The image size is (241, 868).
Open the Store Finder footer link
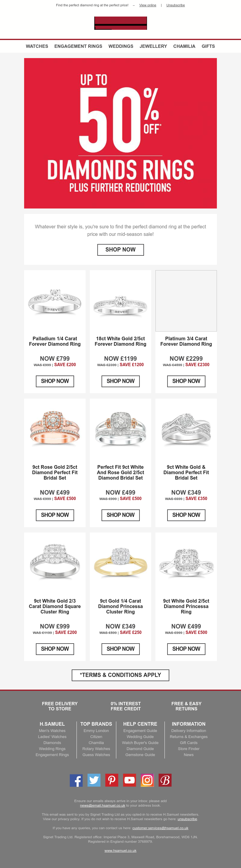[x=189, y=749]
